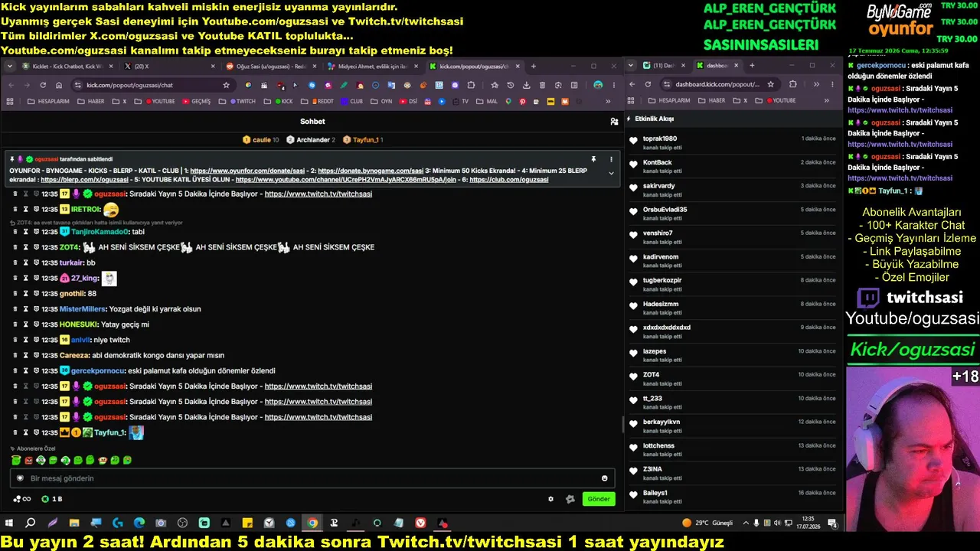
Task: Show more bookmarks in dashboard browser bar
Action: (x=827, y=100)
